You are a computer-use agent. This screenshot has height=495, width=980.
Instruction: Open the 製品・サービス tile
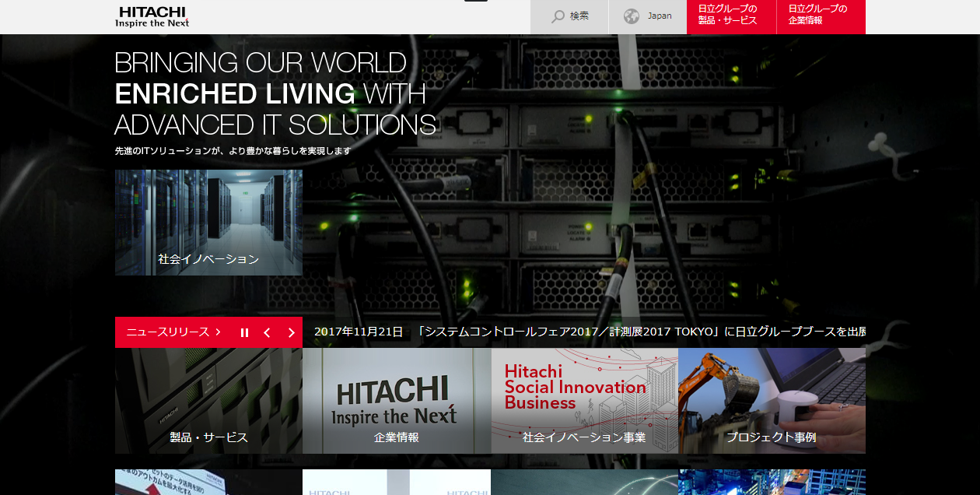pos(208,401)
